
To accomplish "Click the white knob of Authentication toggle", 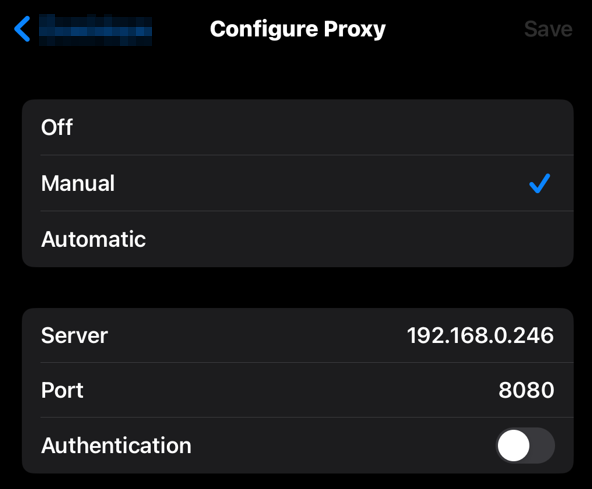I will point(513,446).
